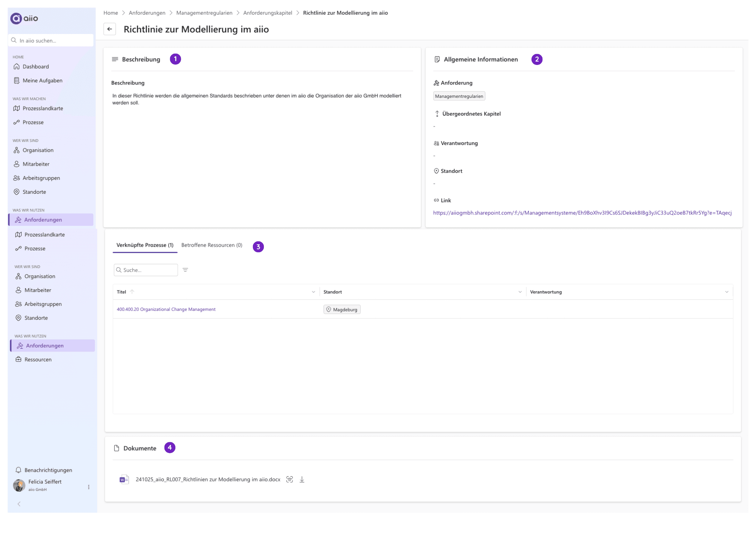Click the Verantwortung column header text
Image resolution: width=756 pixels, height=534 pixels.
tap(546, 292)
